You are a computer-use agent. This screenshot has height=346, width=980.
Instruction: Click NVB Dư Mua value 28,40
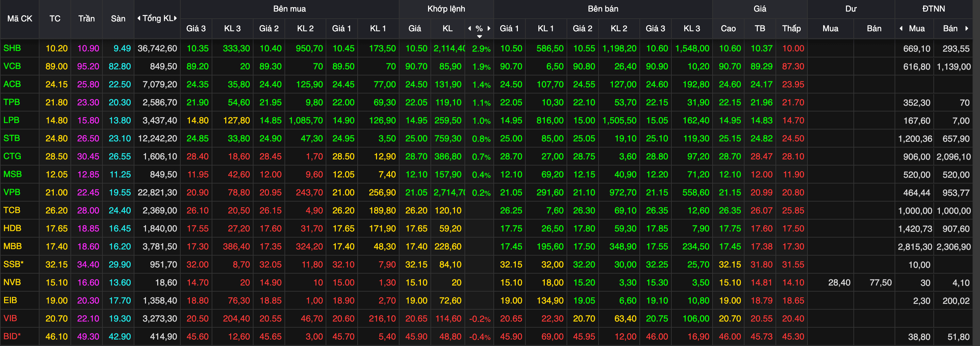(x=839, y=282)
